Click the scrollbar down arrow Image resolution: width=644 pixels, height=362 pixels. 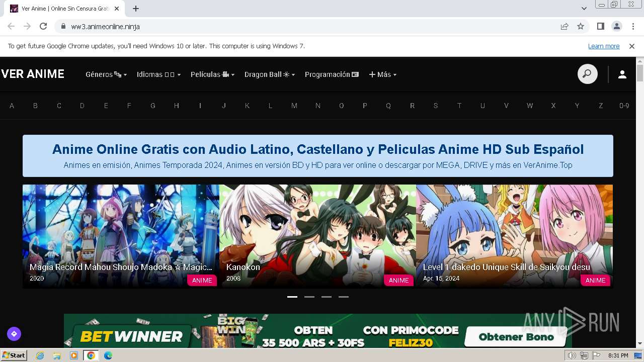[x=640, y=344]
